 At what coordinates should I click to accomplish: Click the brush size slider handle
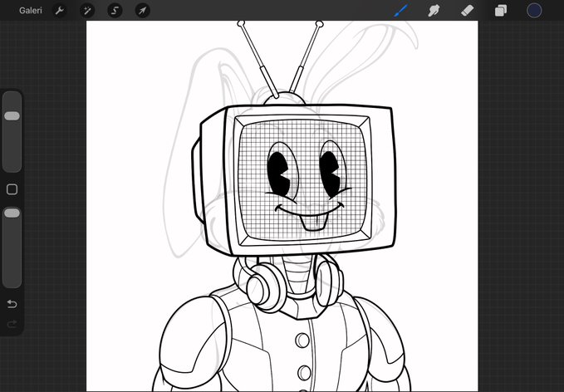tap(12, 115)
